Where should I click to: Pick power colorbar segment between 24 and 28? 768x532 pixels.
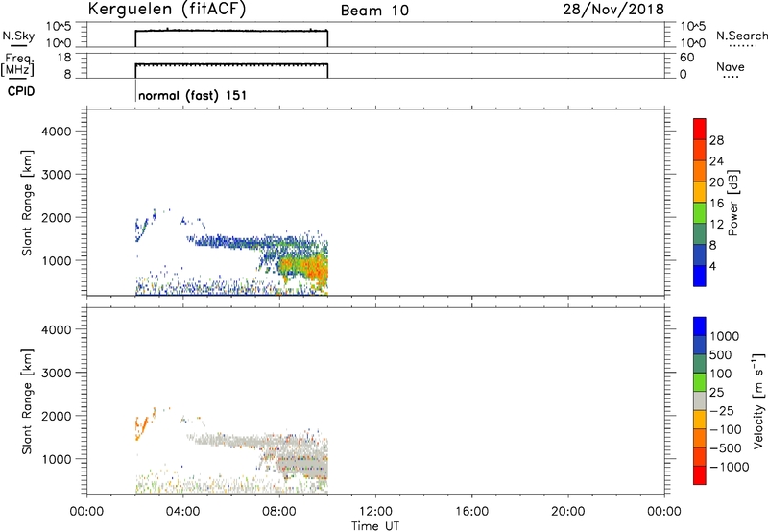[700, 150]
